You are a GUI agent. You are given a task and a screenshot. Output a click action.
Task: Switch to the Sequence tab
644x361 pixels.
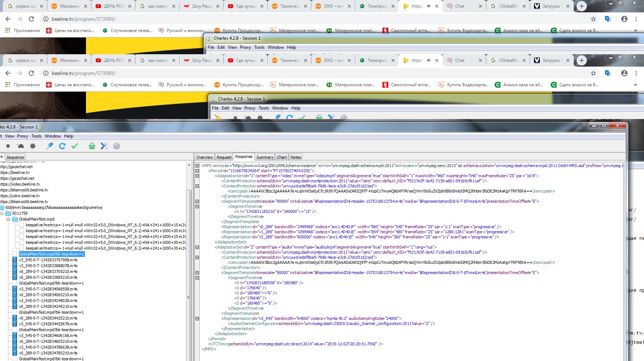[x=15, y=157]
